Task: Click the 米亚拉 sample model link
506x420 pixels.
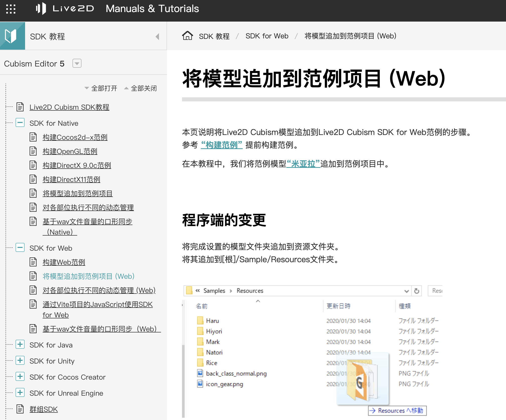Action: tap(303, 165)
